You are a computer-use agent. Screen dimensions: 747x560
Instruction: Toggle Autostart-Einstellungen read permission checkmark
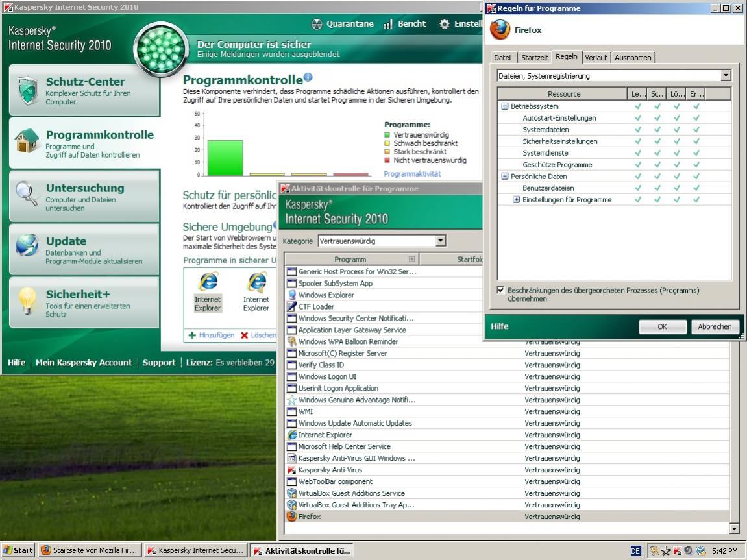pos(638,118)
